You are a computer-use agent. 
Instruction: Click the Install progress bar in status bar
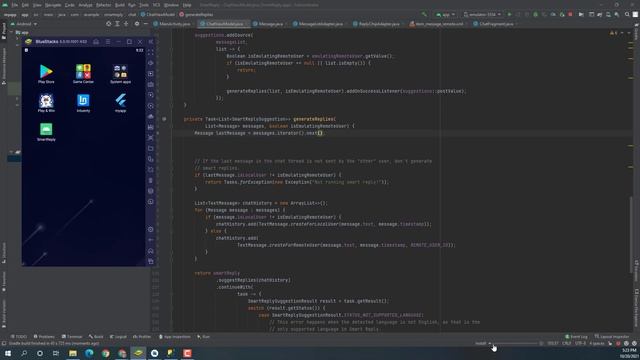point(514,343)
